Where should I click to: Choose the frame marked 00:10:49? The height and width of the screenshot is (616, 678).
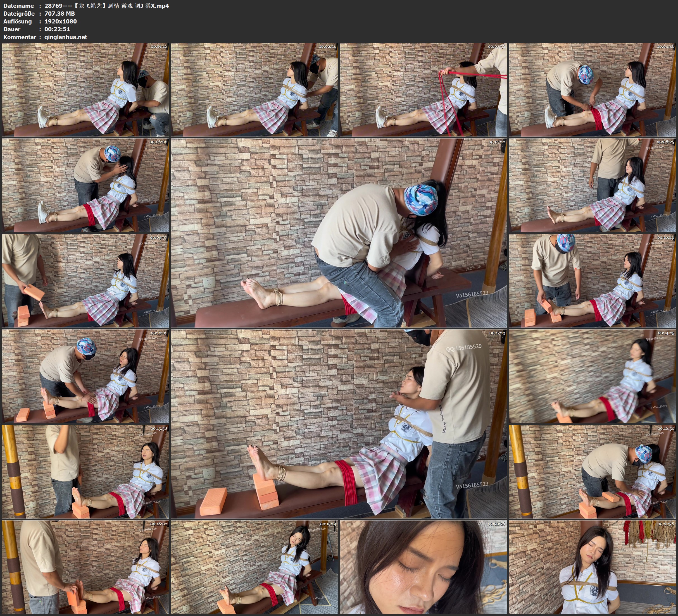click(x=592, y=281)
